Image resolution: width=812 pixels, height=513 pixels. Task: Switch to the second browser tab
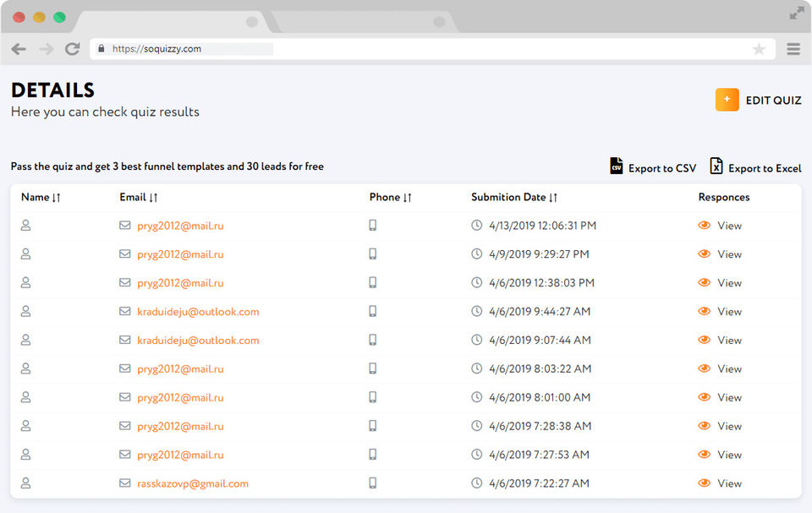point(365,22)
